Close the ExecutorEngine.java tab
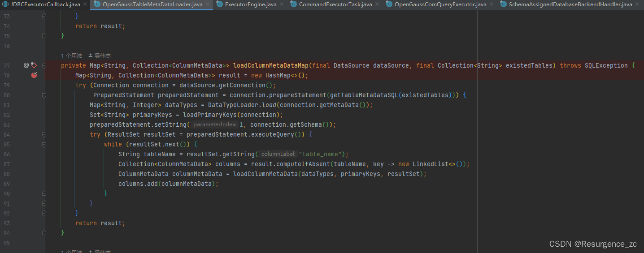The image size is (644, 253). (x=282, y=4)
